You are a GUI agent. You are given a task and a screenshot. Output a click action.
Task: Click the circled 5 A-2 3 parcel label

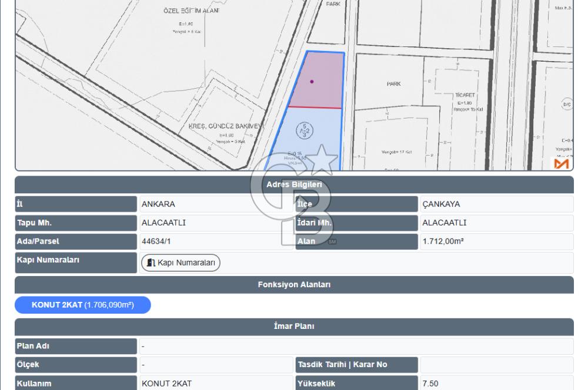point(305,131)
